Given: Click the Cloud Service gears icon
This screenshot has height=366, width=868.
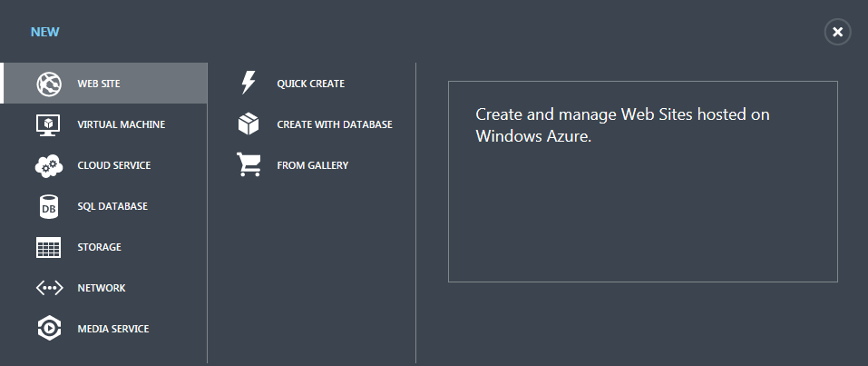Looking at the screenshot, I should point(49,166).
